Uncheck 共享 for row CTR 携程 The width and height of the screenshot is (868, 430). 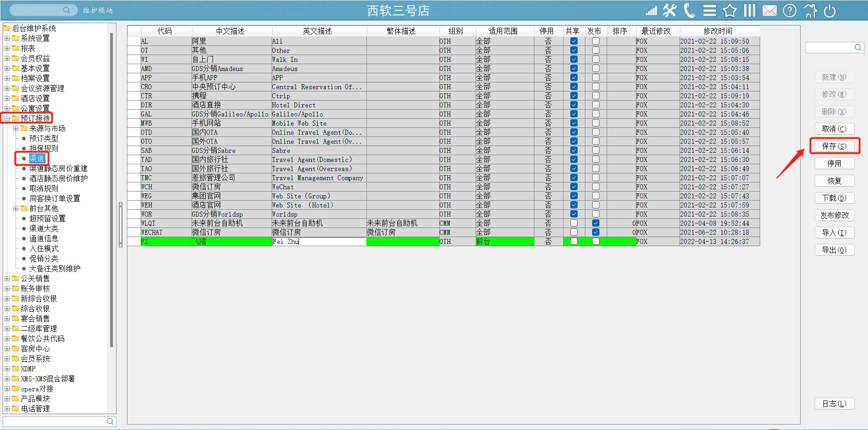tap(574, 96)
